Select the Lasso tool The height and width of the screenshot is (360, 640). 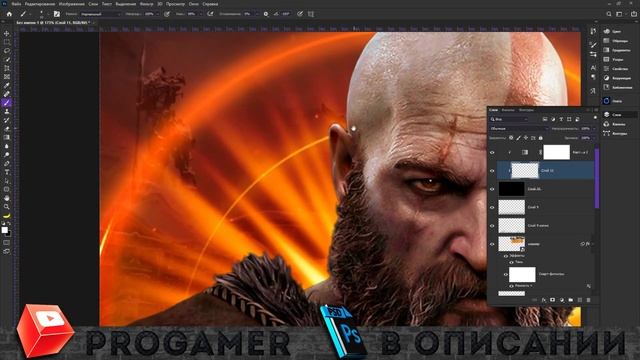click(7, 51)
